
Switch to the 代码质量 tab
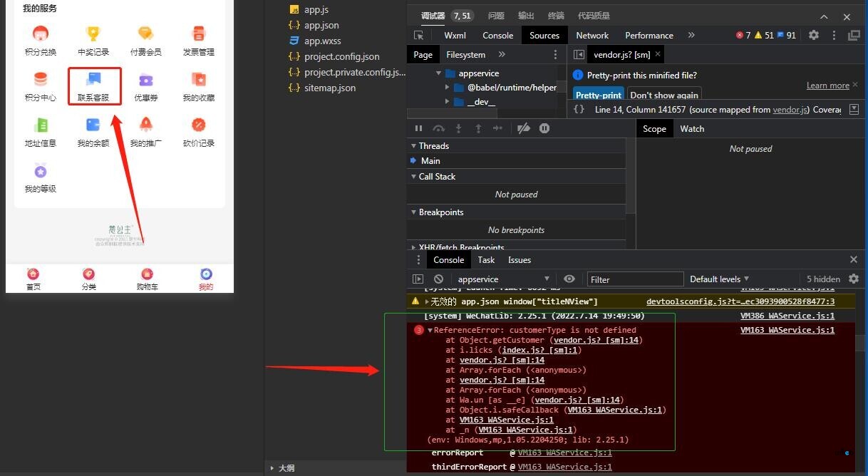tap(594, 16)
